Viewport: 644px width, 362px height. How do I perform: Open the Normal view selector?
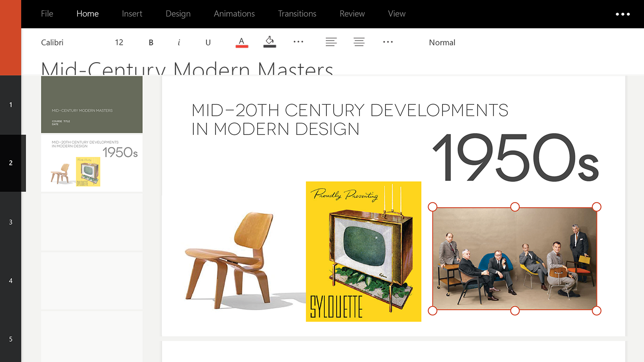pos(442,42)
